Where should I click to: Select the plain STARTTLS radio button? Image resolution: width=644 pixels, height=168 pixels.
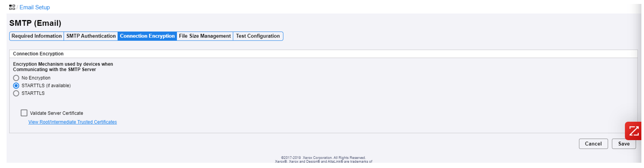[x=16, y=93]
